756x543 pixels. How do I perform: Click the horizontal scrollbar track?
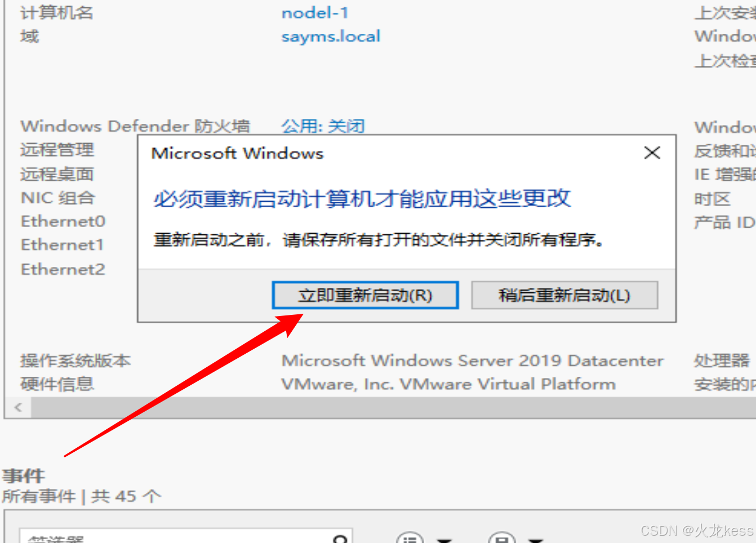tap(393, 407)
